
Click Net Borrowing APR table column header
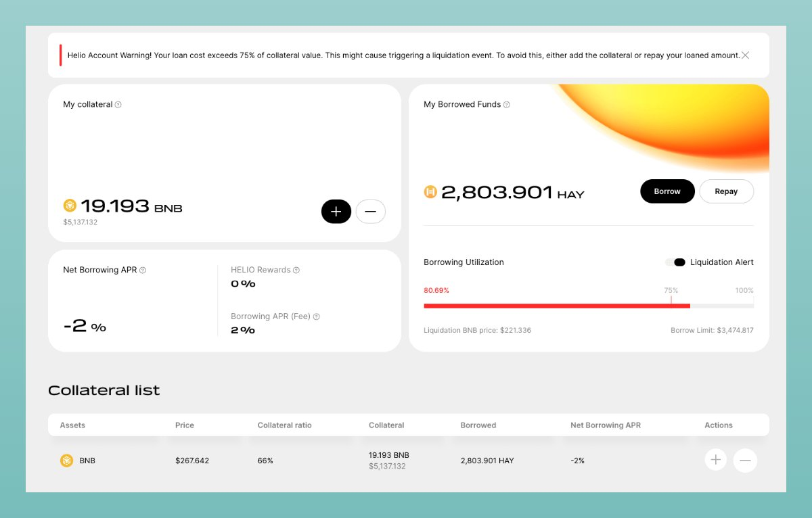[606, 425]
